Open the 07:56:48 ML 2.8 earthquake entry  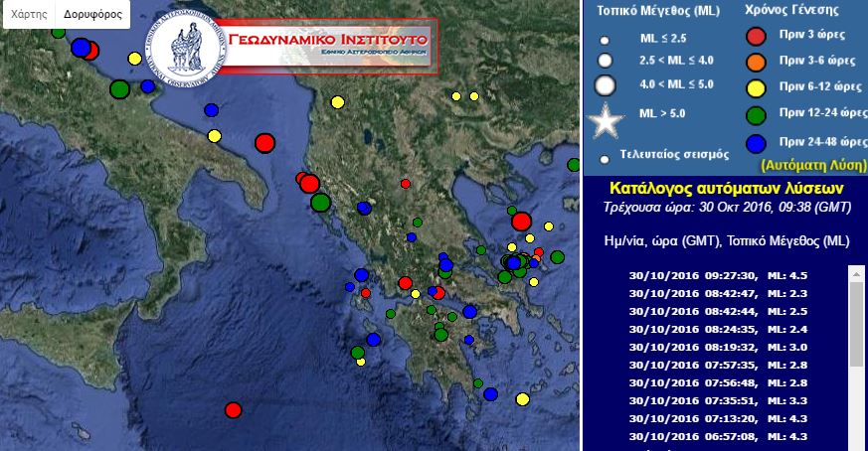pos(718,382)
